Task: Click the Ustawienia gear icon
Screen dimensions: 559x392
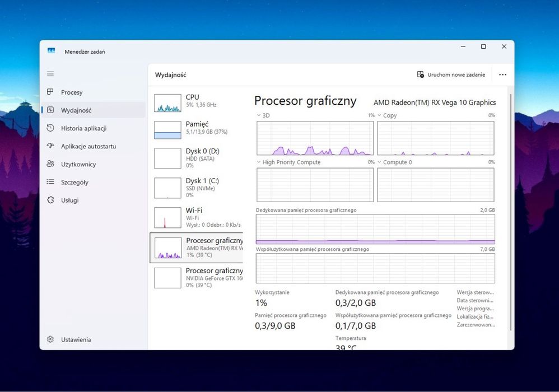Action: (x=50, y=339)
